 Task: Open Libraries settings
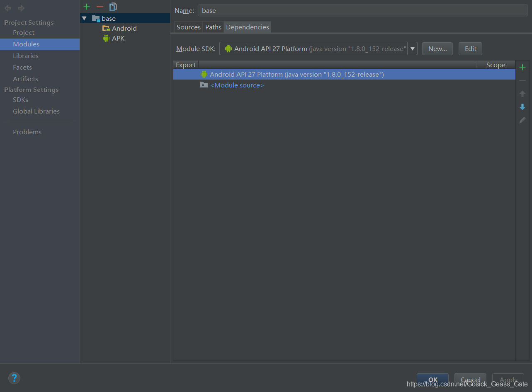click(26, 56)
